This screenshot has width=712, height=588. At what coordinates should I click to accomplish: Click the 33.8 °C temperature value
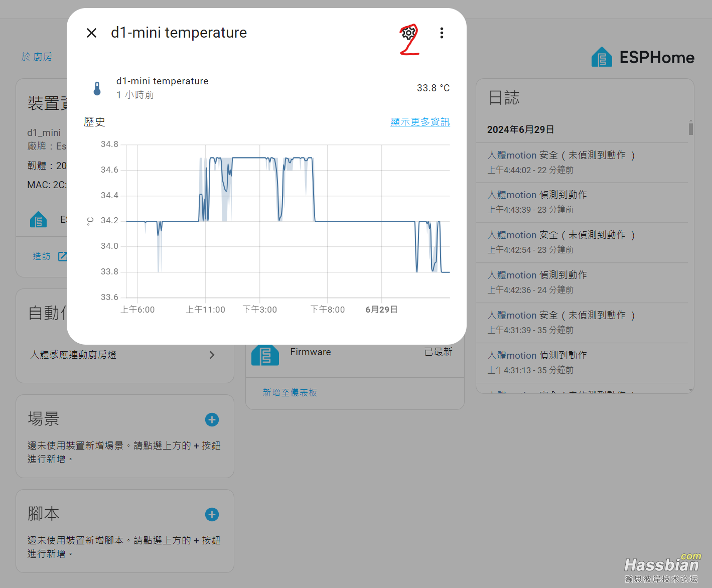[x=433, y=88]
